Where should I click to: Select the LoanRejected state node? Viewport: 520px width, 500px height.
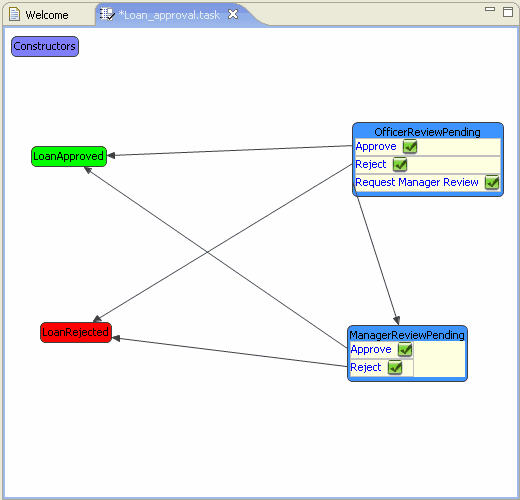(x=76, y=332)
